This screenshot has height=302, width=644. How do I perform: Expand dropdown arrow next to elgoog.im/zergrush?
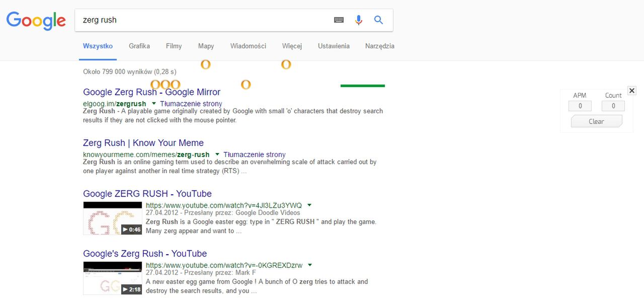coord(154,103)
